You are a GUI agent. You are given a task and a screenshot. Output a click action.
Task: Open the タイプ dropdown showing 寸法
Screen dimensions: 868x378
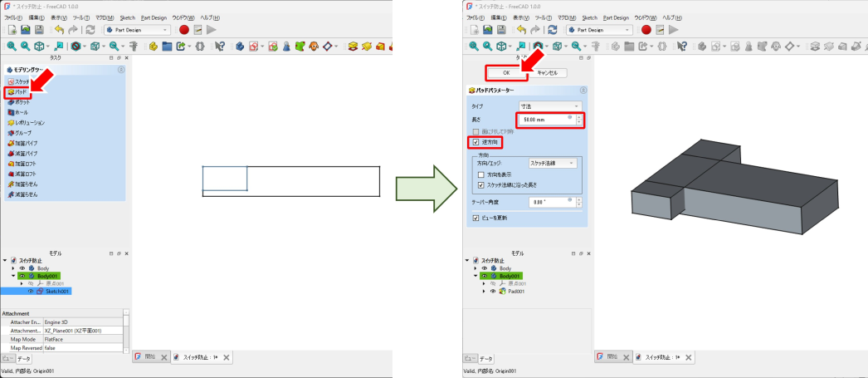(549, 106)
